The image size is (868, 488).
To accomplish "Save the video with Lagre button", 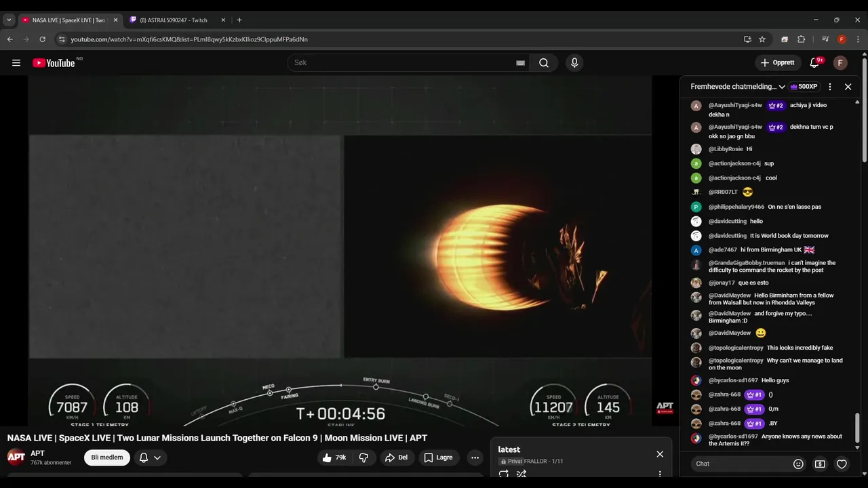I will pos(438,457).
